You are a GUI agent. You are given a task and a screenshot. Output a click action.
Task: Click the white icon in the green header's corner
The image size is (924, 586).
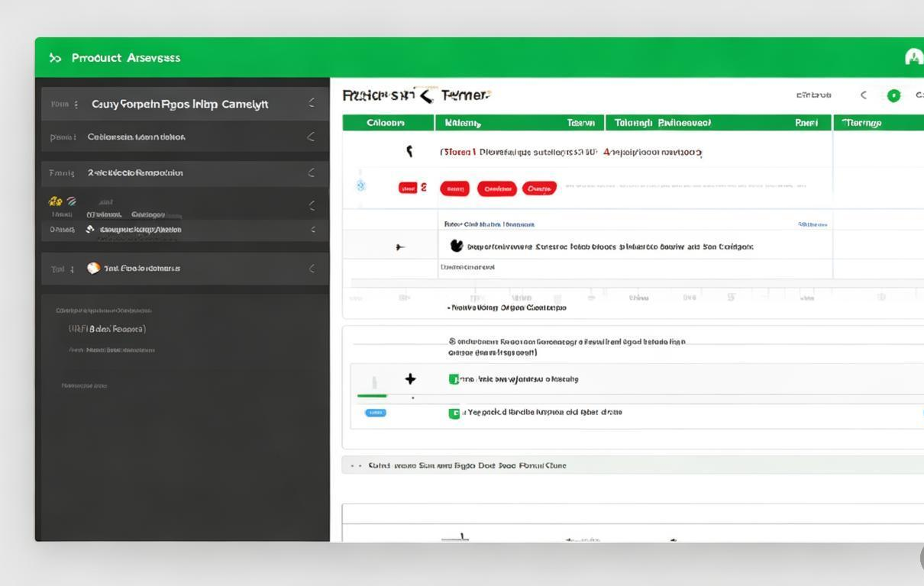pos(914,57)
